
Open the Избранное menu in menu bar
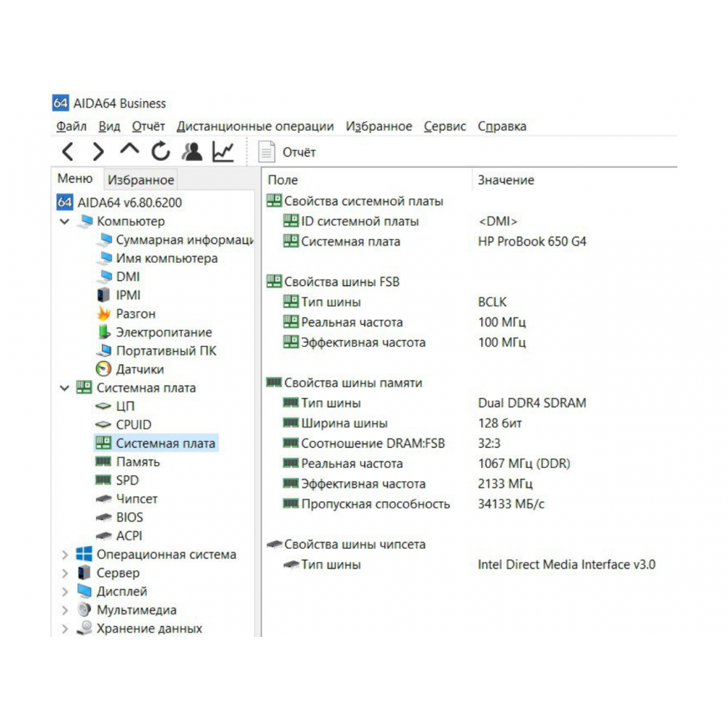coord(379,126)
